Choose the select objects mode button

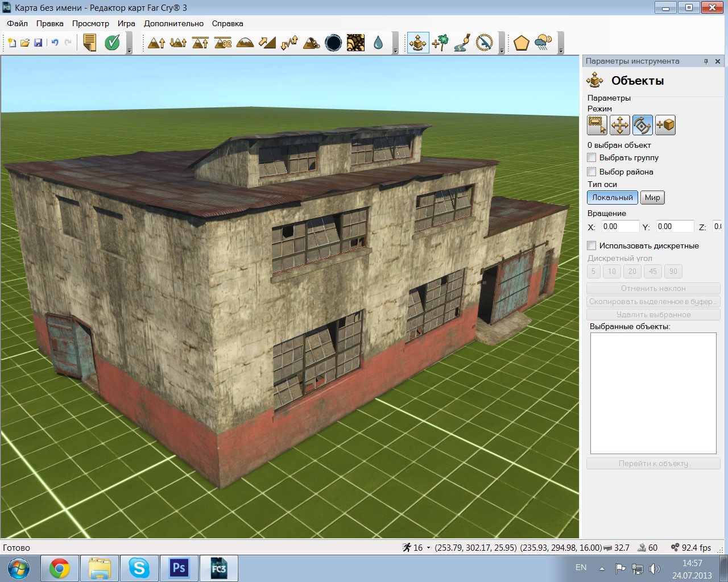tap(597, 125)
